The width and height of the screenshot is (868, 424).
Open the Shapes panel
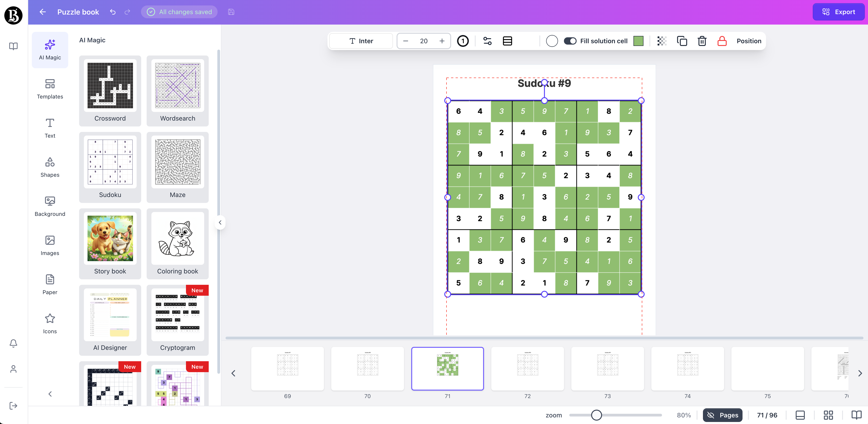tap(50, 167)
